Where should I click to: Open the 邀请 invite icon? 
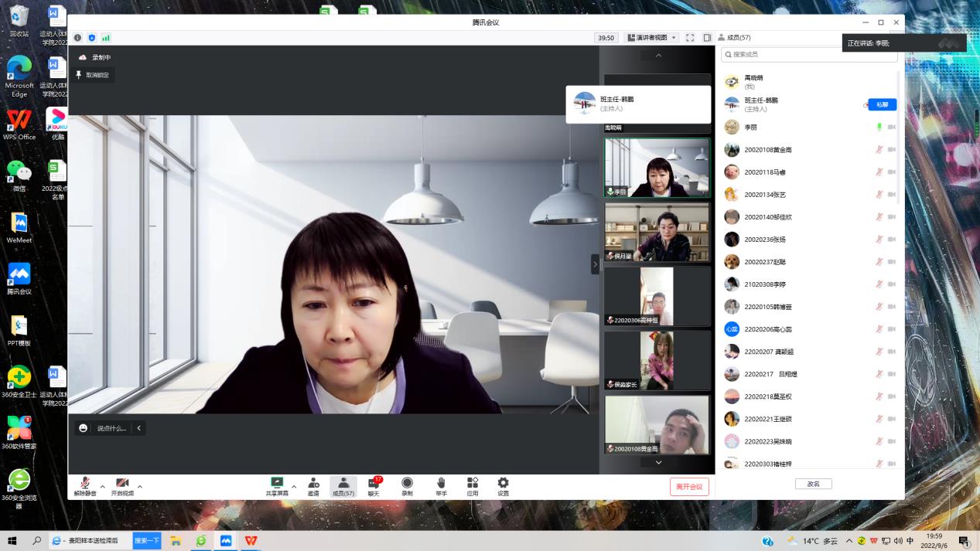pyautogui.click(x=313, y=486)
